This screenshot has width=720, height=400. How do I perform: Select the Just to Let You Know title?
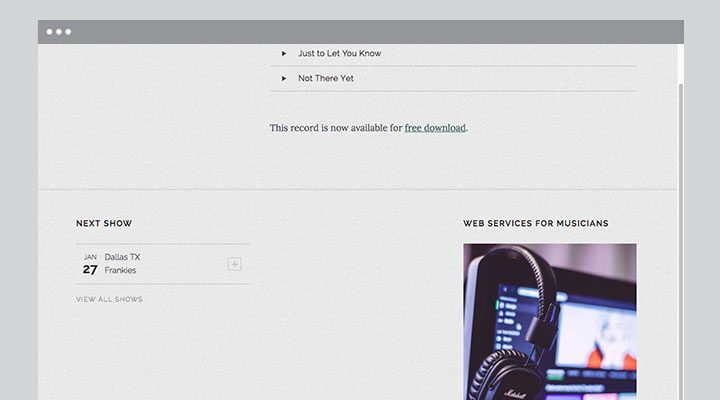click(339, 53)
